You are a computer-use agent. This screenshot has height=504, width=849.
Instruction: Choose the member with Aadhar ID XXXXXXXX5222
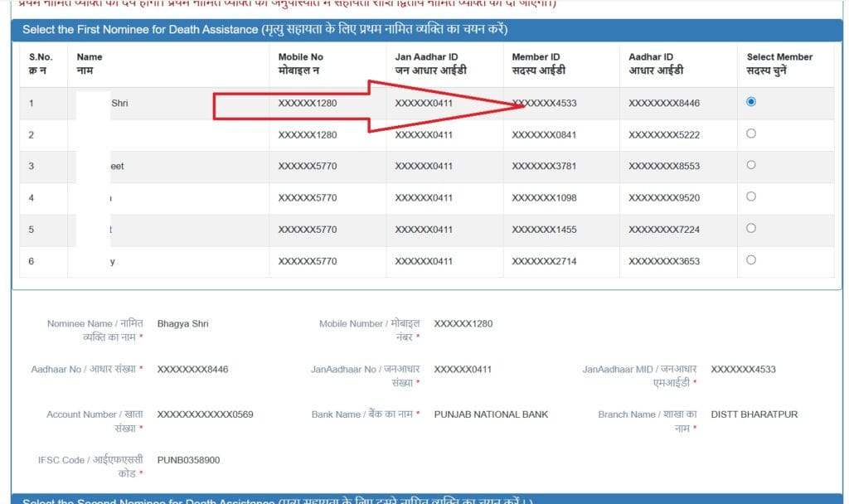751,133
